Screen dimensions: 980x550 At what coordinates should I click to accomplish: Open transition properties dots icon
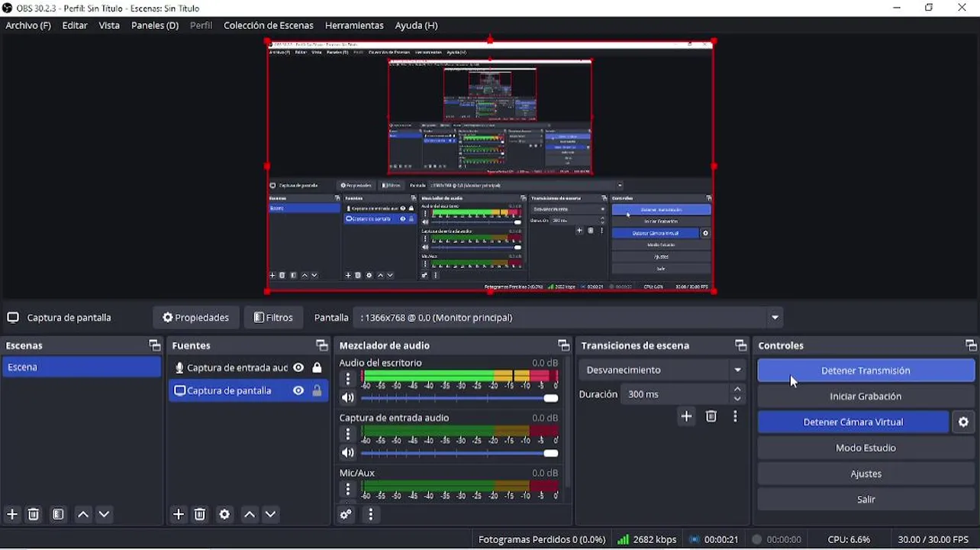click(x=735, y=416)
